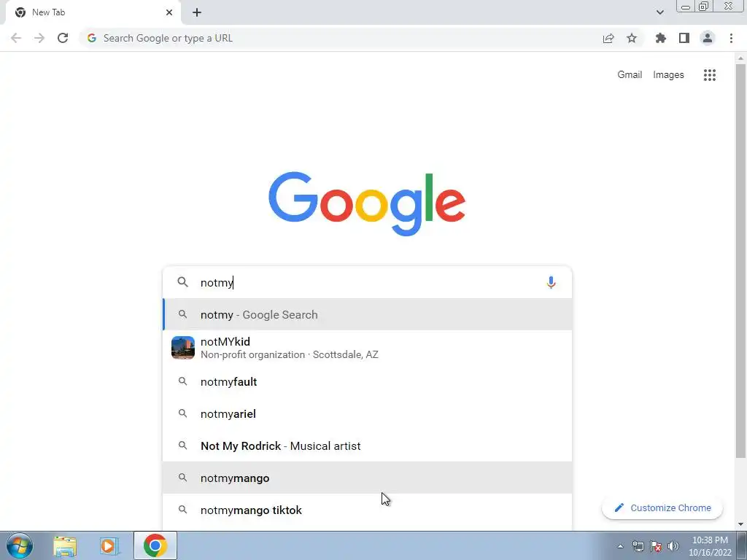
Task: Open the Gmail link
Action: click(x=630, y=75)
